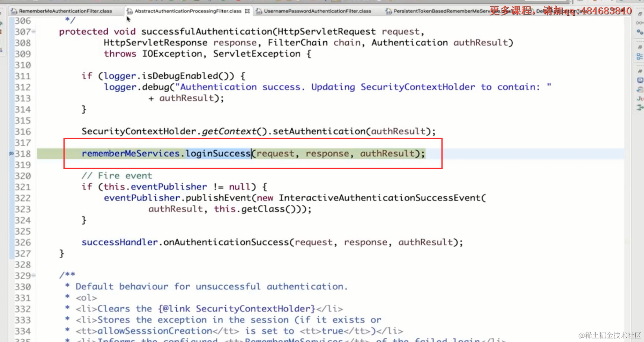Open the Console view icon
Viewport: 644px width, 342px height.
[x=639, y=80]
